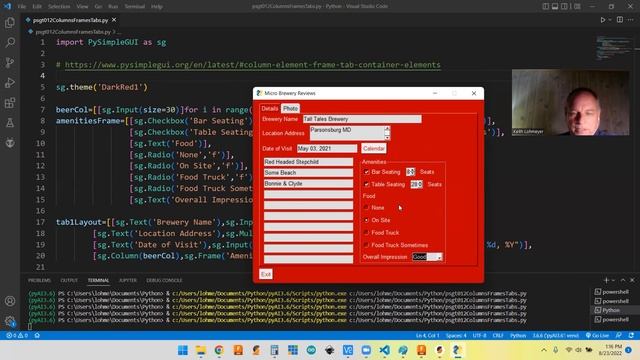The width and height of the screenshot is (640, 360).
Task: Maximize the terminal panel with up chevron
Action: pyautogui.click(x=622, y=280)
